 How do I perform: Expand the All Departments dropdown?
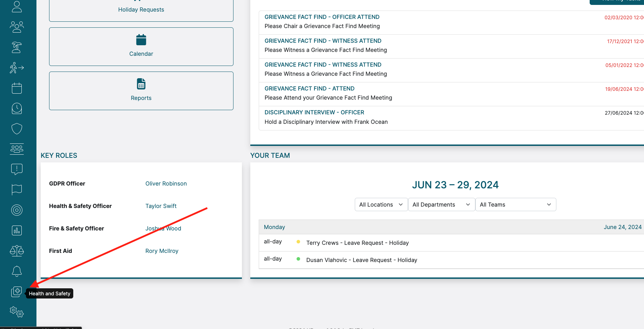pyautogui.click(x=441, y=204)
